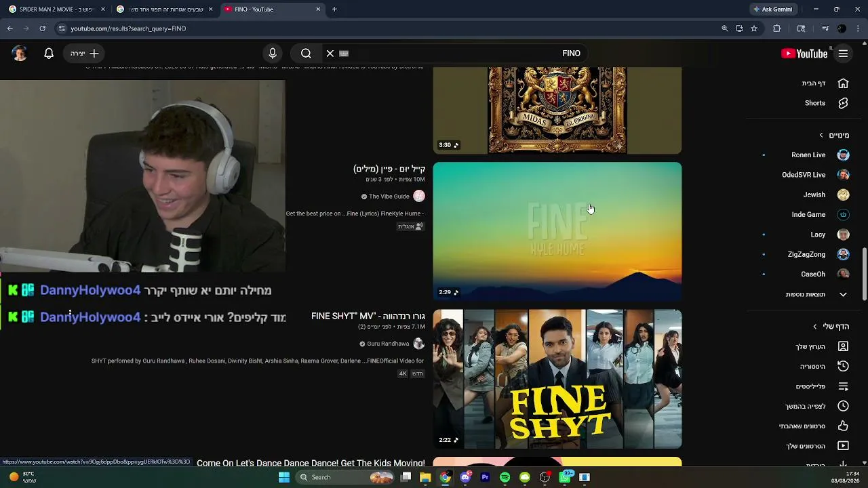868x488 pixels.
Task: Open the on-screen keyboard in search box
Action: [344, 54]
